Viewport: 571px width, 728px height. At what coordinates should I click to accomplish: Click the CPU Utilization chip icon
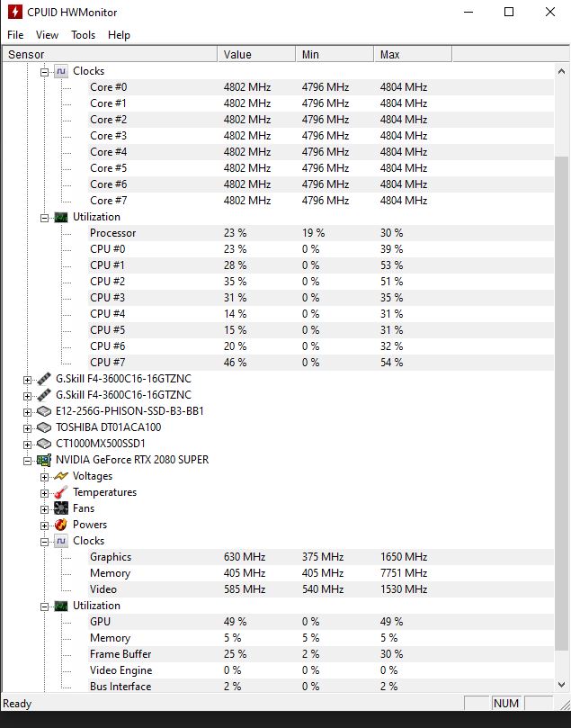click(x=61, y=217)
